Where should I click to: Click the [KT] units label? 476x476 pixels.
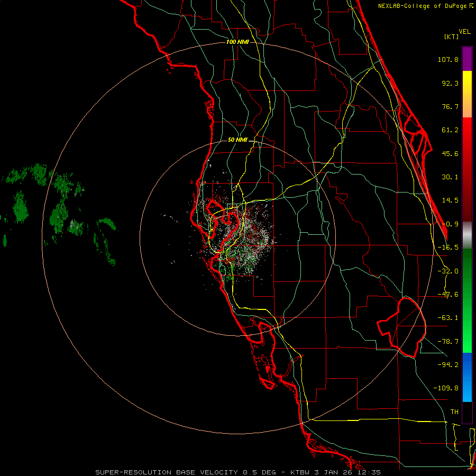click(x=452, y=36)
